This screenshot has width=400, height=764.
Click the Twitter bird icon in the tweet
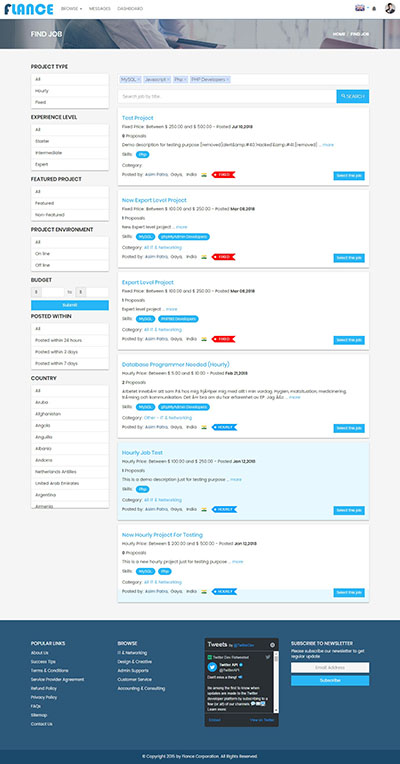tap(267, 657)
